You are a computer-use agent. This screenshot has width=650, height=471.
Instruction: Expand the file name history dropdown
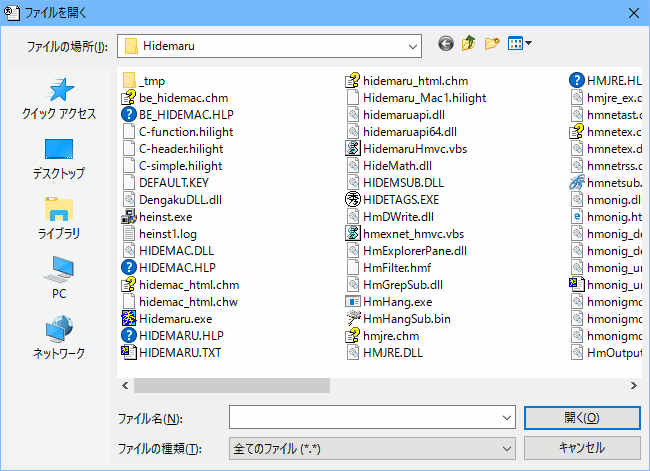(x=507, y=418)
